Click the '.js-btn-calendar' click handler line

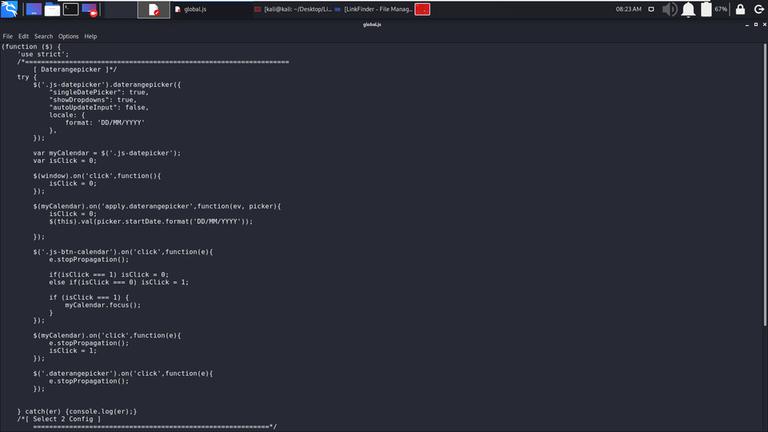pyautogui.click(x=123, y=252)
